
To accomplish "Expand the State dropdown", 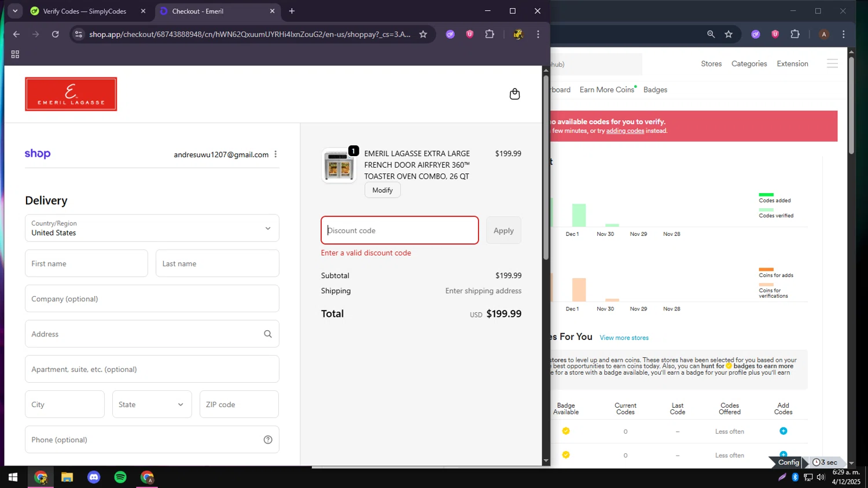I will coord(152,405).
